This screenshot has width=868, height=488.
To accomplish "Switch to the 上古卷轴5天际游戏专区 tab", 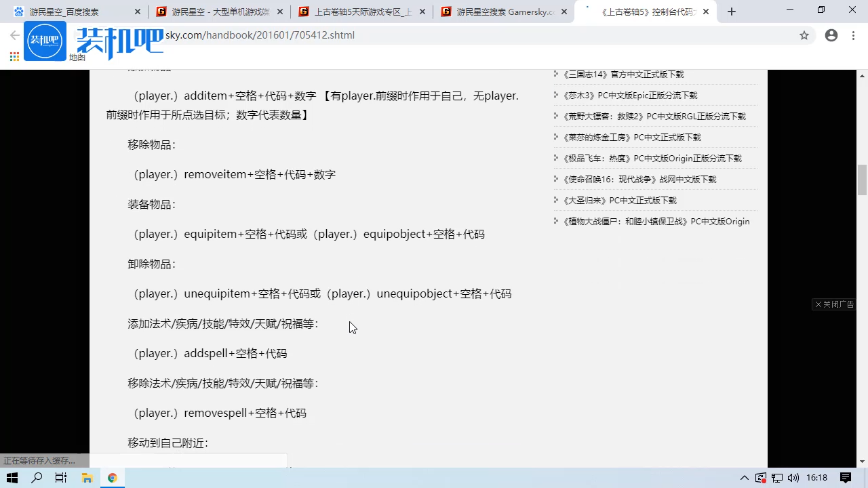I will (359, 11).
